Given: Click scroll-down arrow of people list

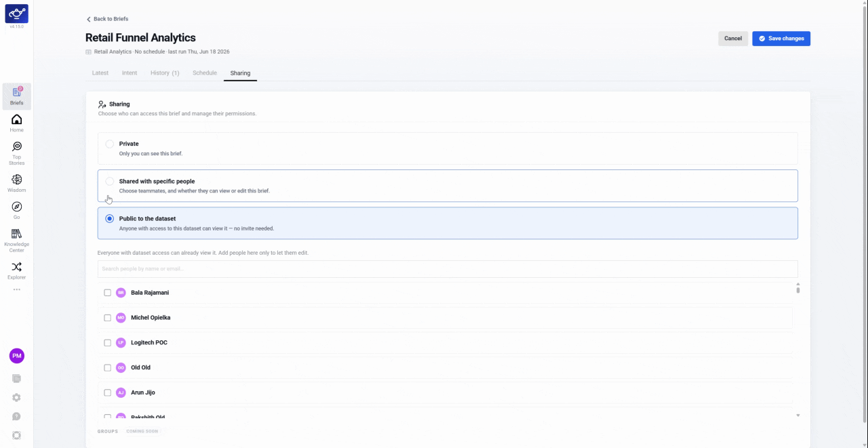Looking at the screenshot, I should coord(798,415).
